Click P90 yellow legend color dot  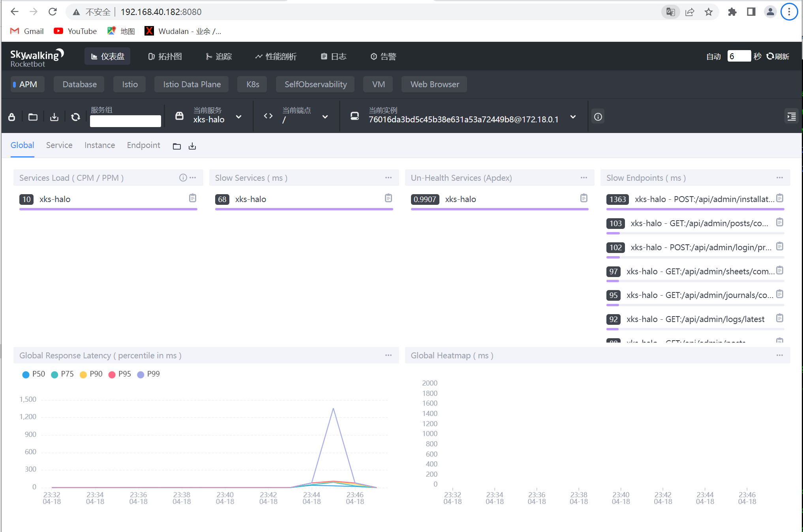pyautogui.click(x=83, y=375)
